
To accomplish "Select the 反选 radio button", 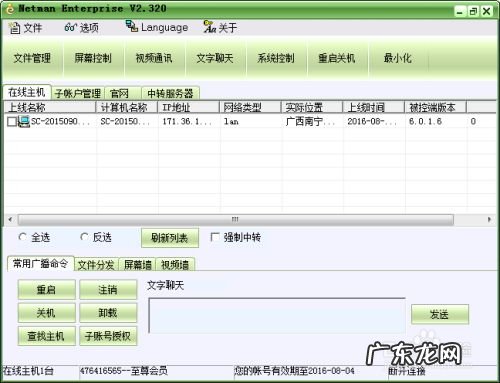I will [84, 237].
